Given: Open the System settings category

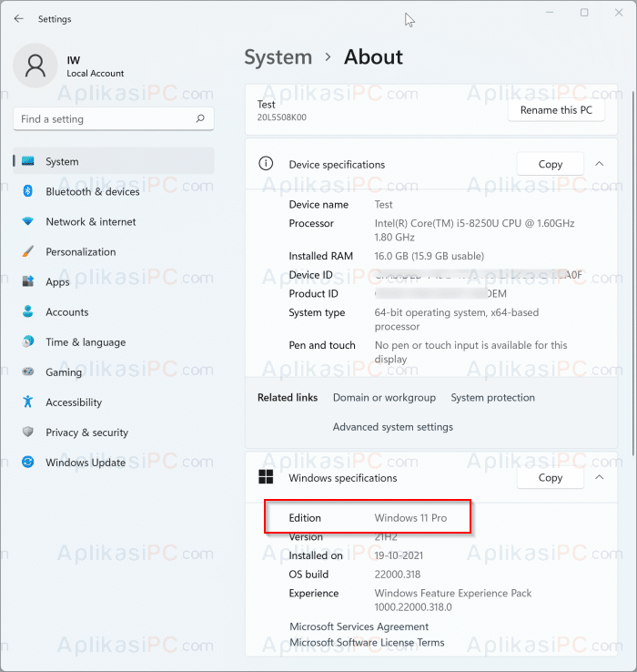Looking at the screenshot, I should tap(114, 161).
